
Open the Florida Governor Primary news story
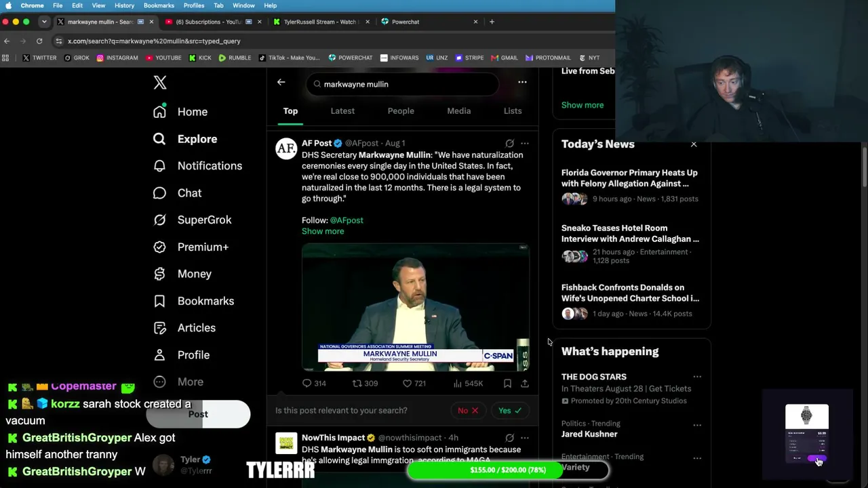(632, 186)
